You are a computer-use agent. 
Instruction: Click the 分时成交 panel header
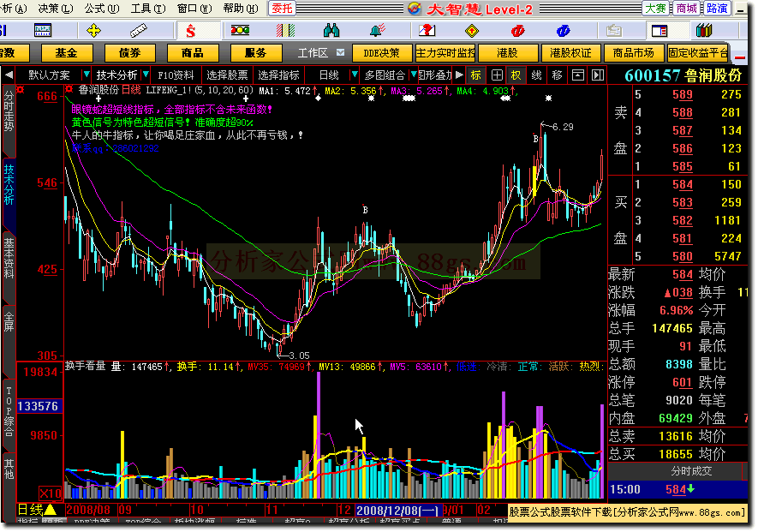(691, 470)
